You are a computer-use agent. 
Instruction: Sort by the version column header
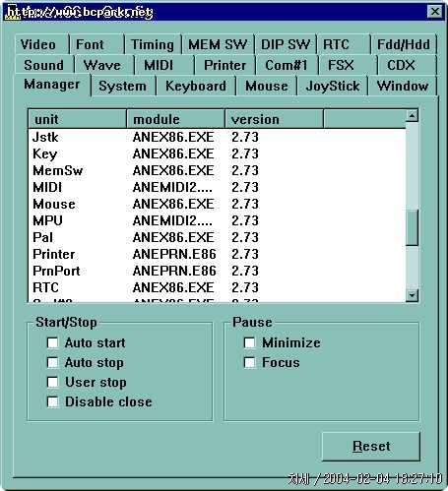pyautogui.click(x=275, y=119)
